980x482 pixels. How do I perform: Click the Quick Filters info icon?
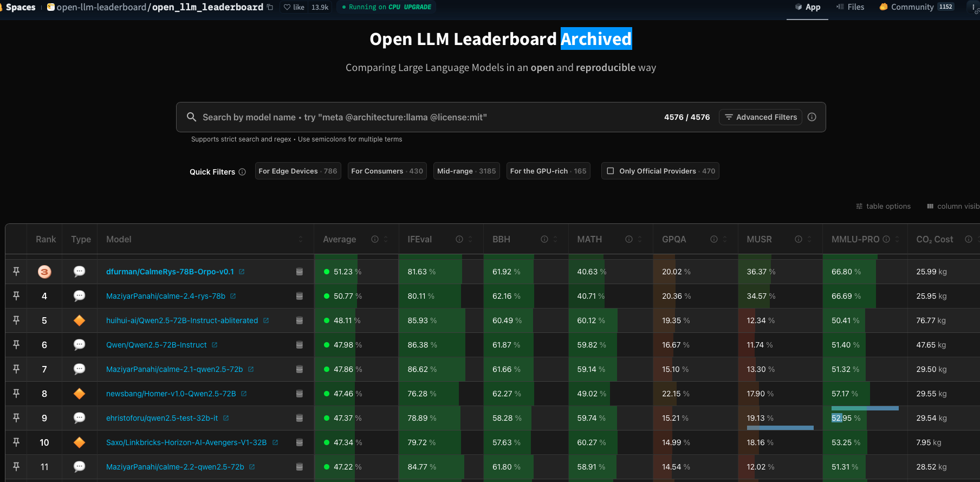pos(242,172)
